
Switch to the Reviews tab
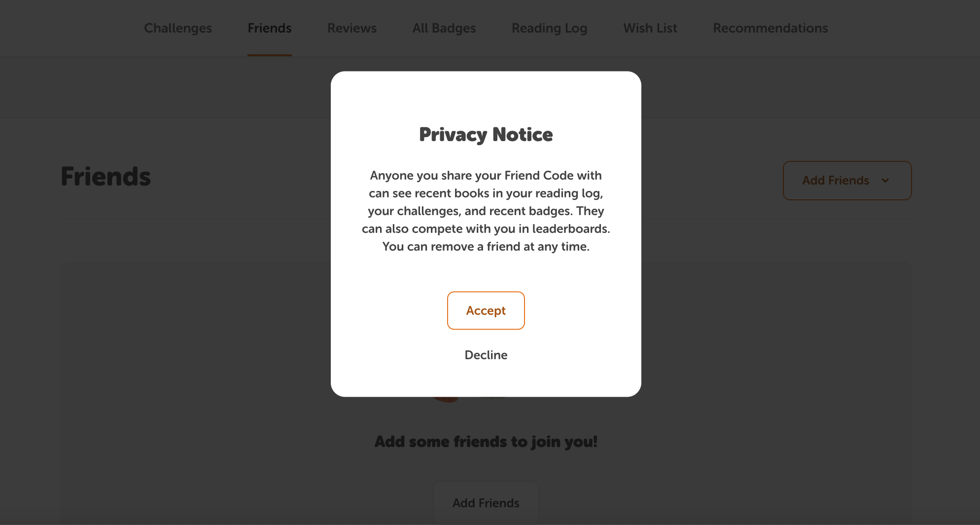tap(352, 28)
